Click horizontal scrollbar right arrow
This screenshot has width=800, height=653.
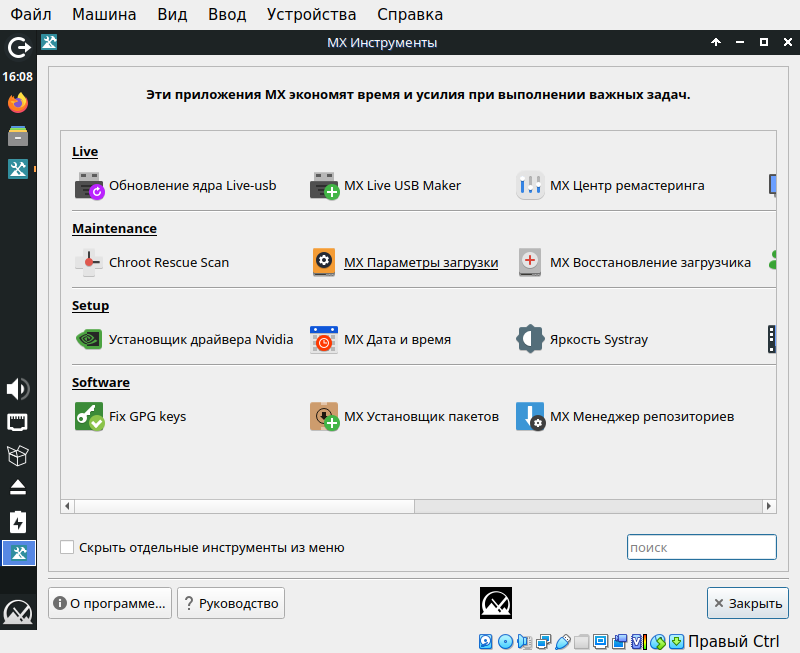click(x=769, y=506)
